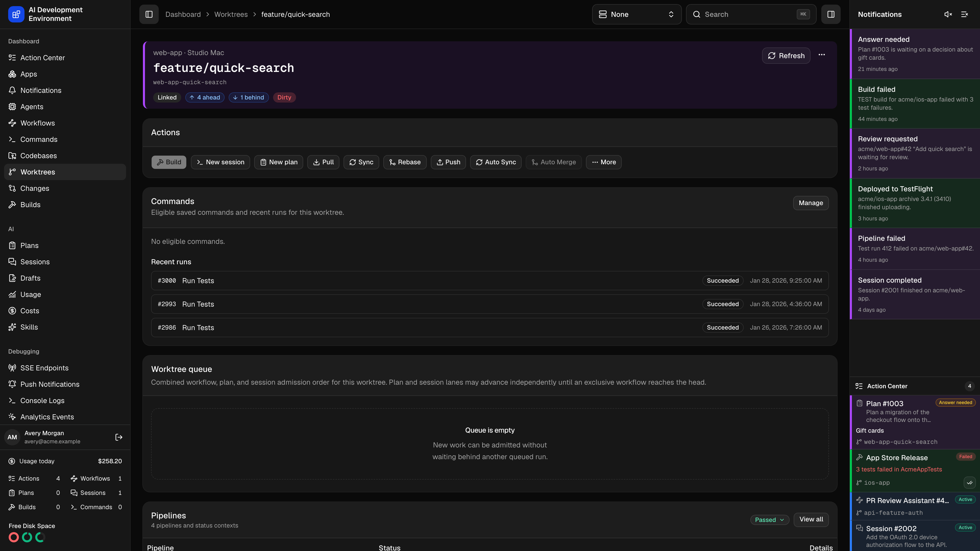Click the red disk space ring
980x551 pixels.
pyautogui.click(x=14, y=537)
